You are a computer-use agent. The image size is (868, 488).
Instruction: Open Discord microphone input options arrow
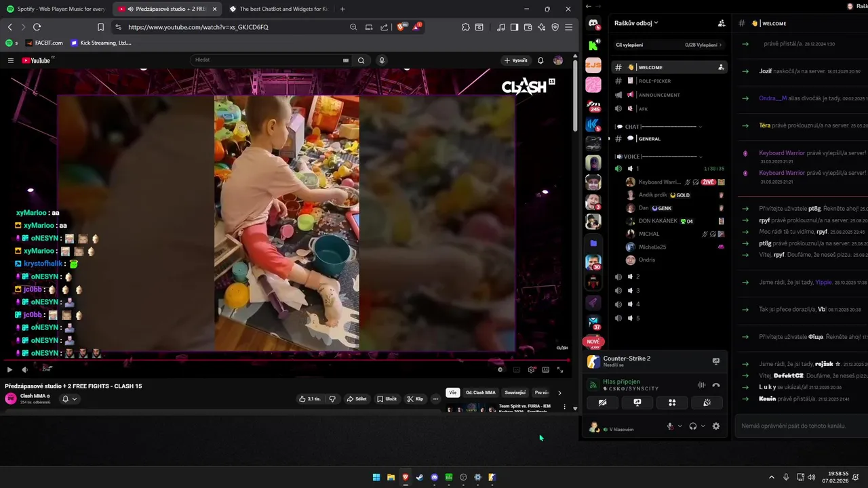[x=680, y=426]
